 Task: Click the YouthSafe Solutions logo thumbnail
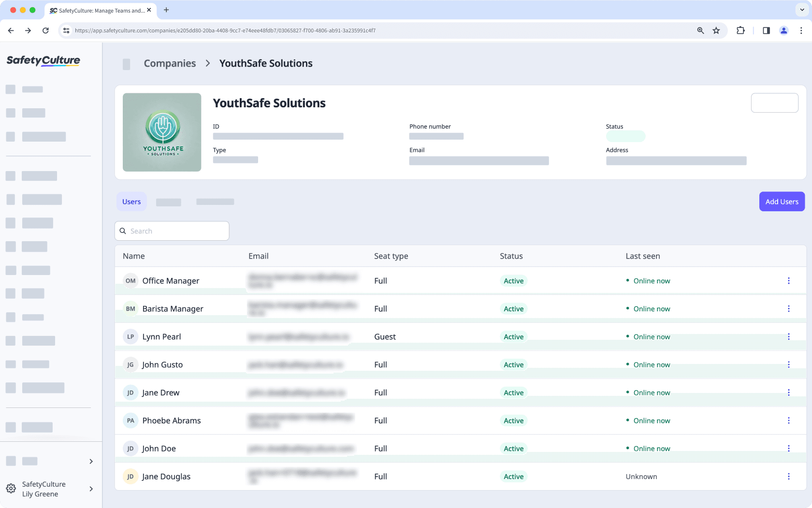[x=162, y=132]
